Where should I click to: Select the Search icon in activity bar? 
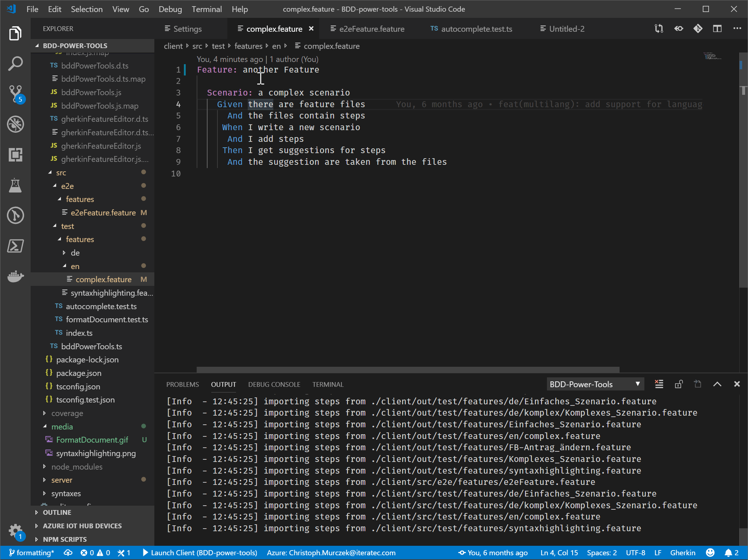click(16, 63)
